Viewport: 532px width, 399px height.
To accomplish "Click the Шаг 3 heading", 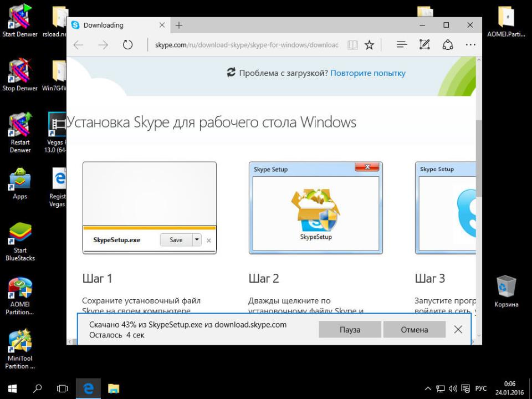I will point(429,279).
